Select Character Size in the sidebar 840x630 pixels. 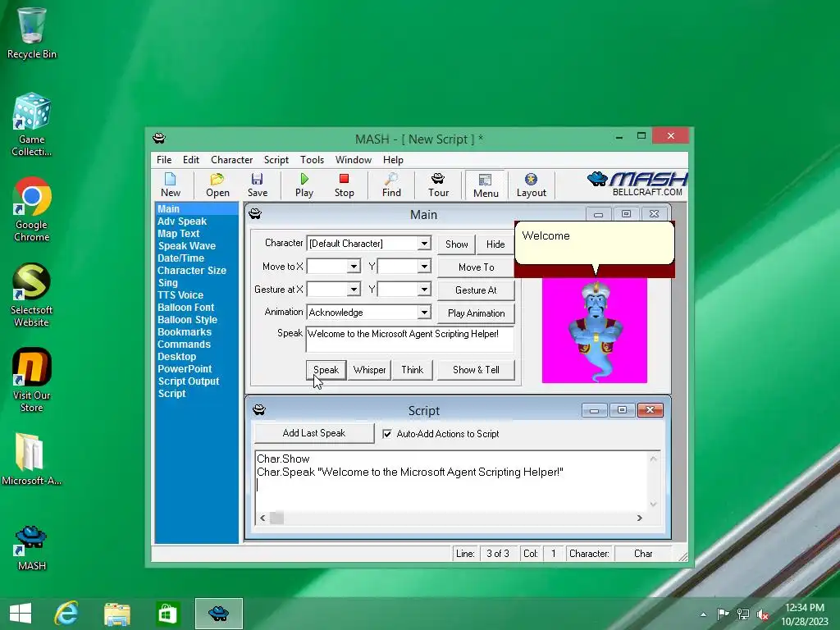click(192, 271)
